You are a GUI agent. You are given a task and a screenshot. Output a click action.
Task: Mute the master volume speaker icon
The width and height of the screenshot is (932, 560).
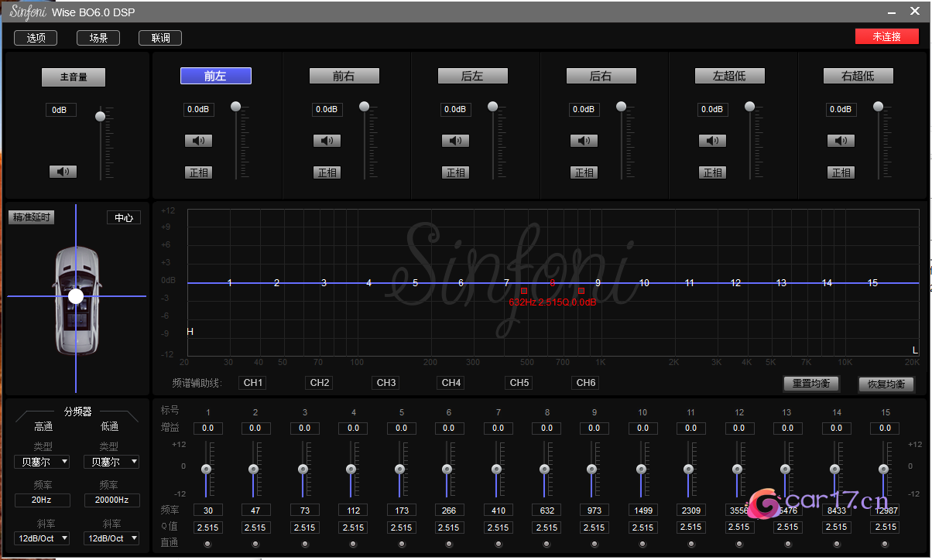click(x=63, y=172)
